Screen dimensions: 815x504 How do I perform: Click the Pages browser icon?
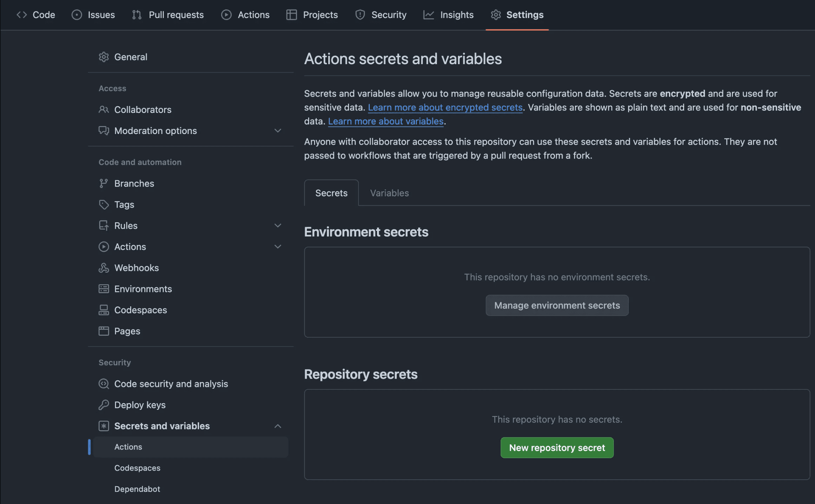coord(104,331)
